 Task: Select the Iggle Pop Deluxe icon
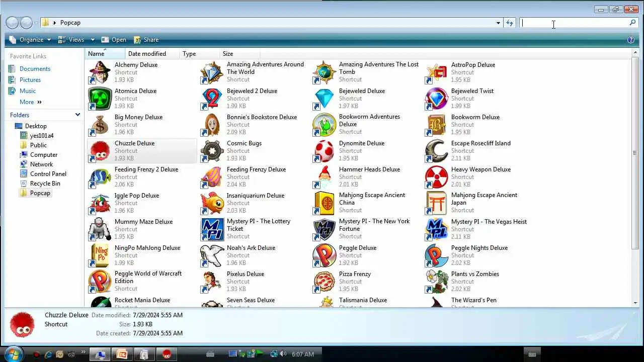point(100,203)
